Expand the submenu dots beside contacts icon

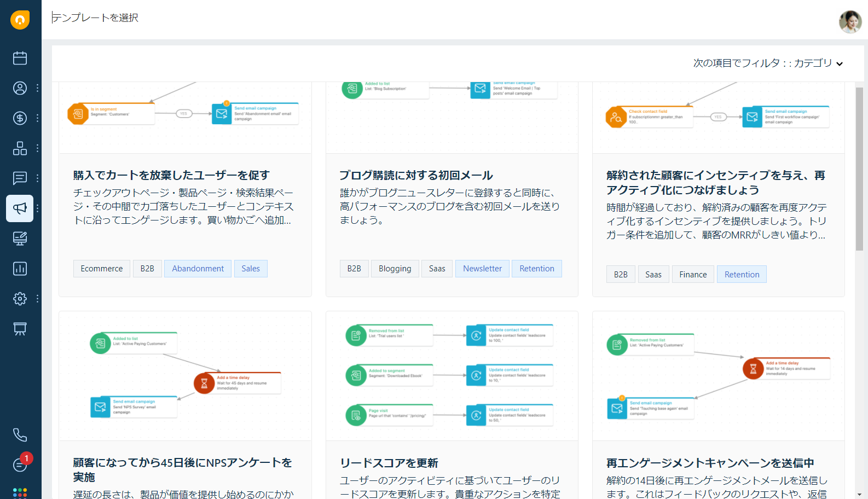(37, 88)
